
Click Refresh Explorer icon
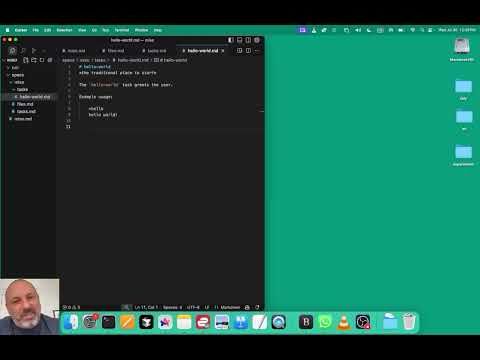coord(42,60)
